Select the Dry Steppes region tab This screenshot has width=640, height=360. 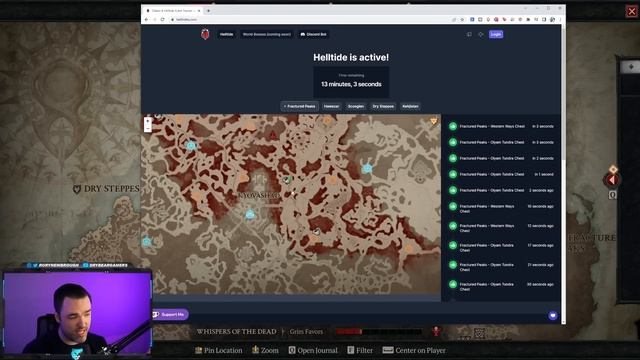click(383, 106)
